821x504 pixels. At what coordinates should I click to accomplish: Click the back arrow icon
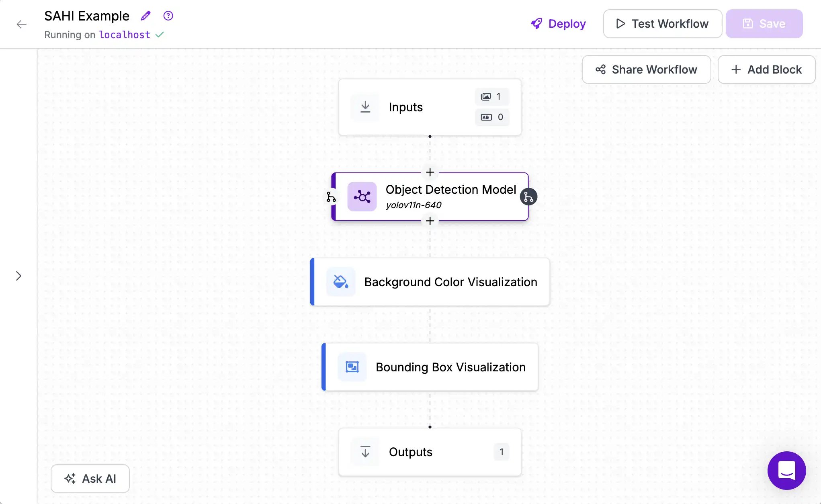(22, 24)
